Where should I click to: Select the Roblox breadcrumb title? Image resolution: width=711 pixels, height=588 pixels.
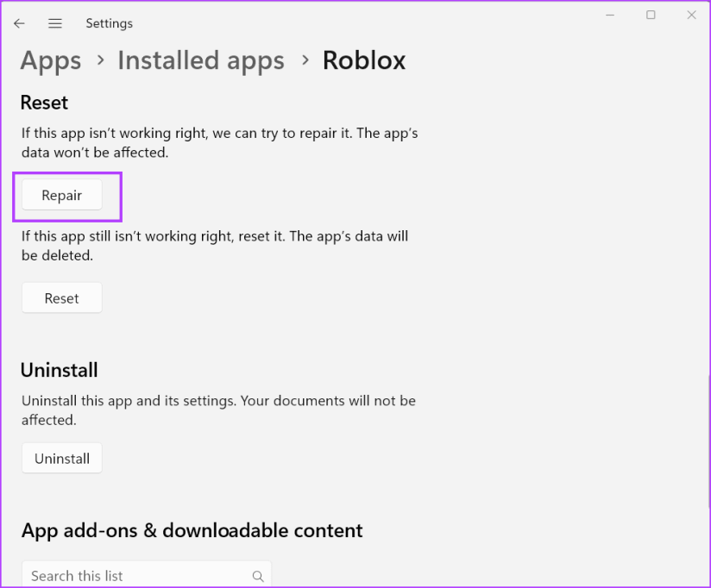point(364,60)
